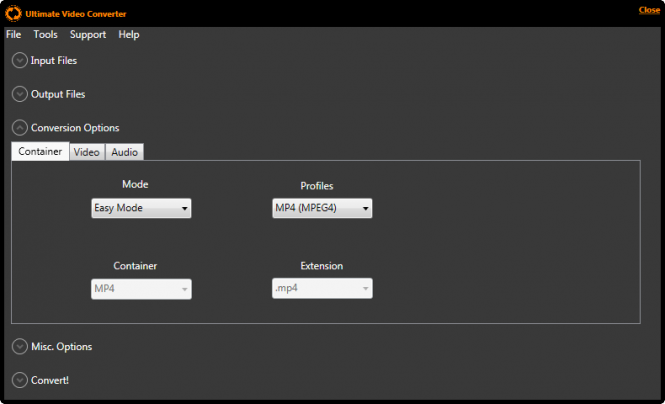Click the .mp4 extension dropdown
Screen dimensions: 665x404
pos(322,288)
